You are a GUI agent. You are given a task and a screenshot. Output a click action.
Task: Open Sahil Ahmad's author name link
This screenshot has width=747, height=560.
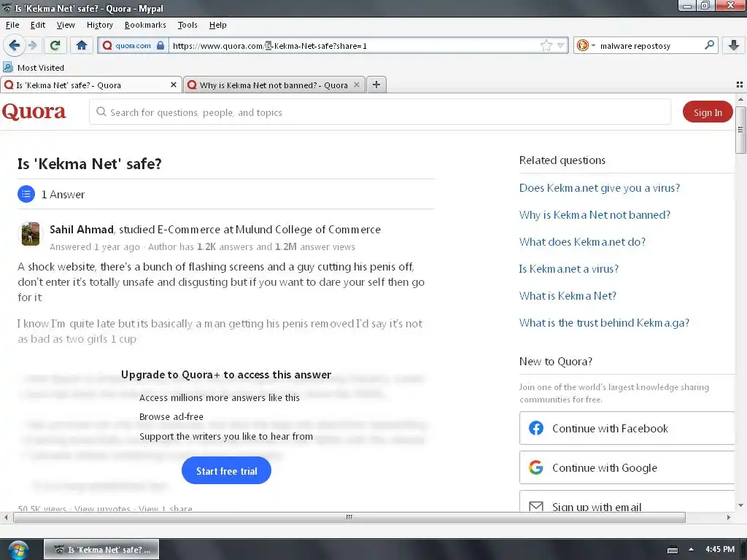[x=82, y=230]
